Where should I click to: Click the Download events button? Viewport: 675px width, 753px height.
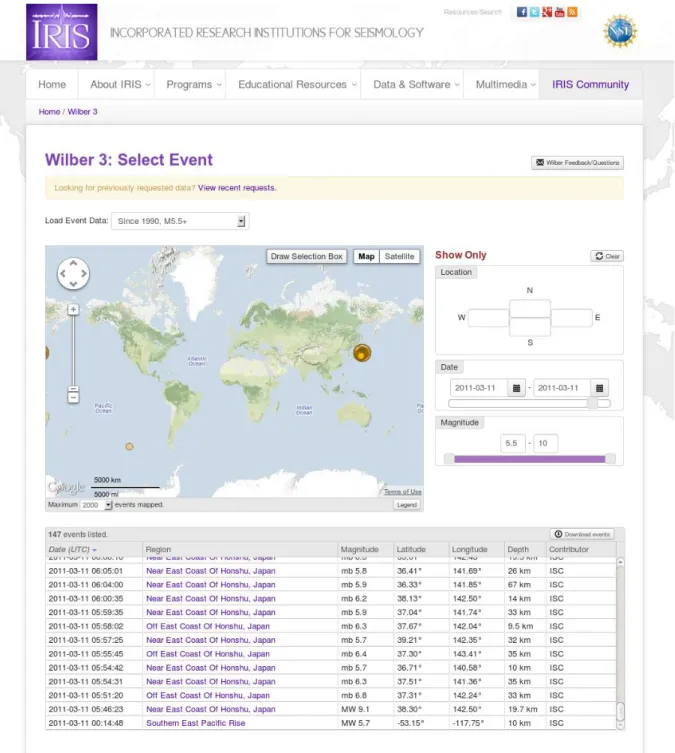[582, 534]
